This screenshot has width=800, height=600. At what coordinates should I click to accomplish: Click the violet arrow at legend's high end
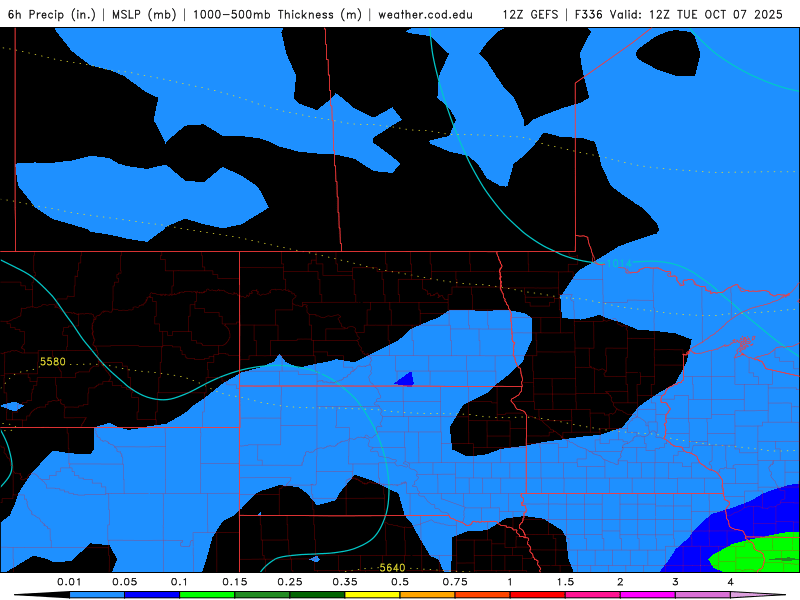(x=758, y=595)
